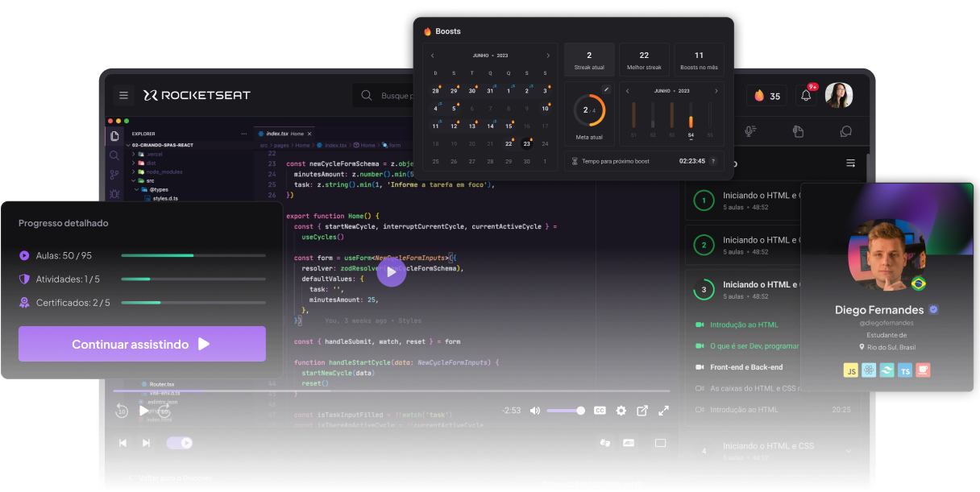
Task: Select day 23 in Boosts calendar
Action: (x=526, y=144)
